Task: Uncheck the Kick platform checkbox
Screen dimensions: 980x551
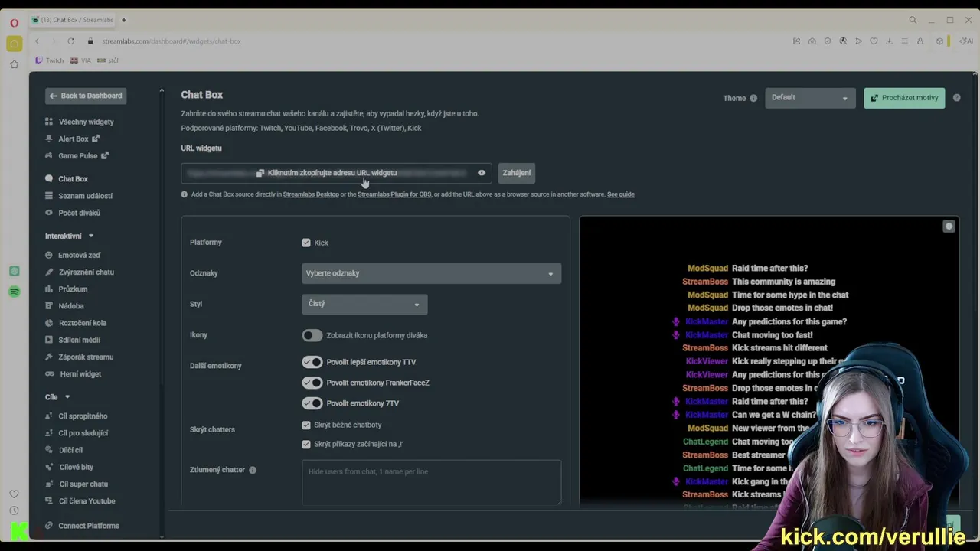Action: [x=306, y=243]
